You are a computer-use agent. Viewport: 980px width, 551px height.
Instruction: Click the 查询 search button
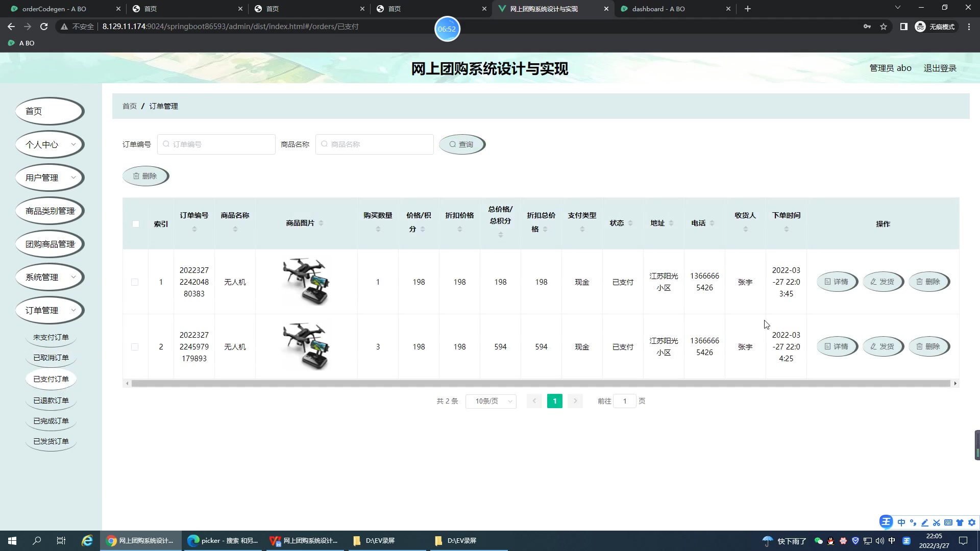point(461,144)
